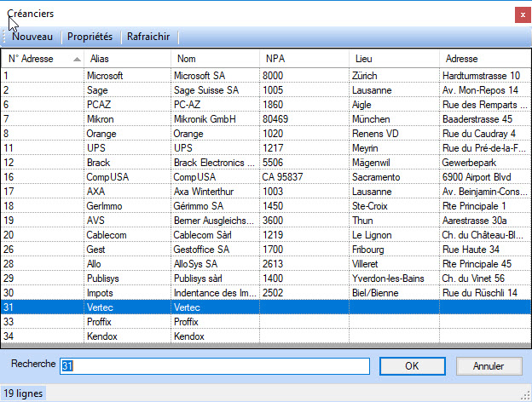
Task: Select the Kendox row
Action: click(x=266, y=336)
